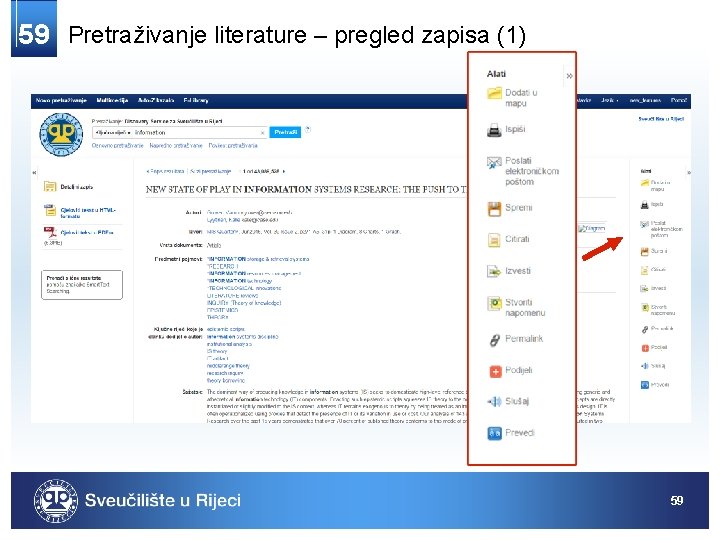Click small folder icon in the page's right tools sidebar

[x=645, y=184]
